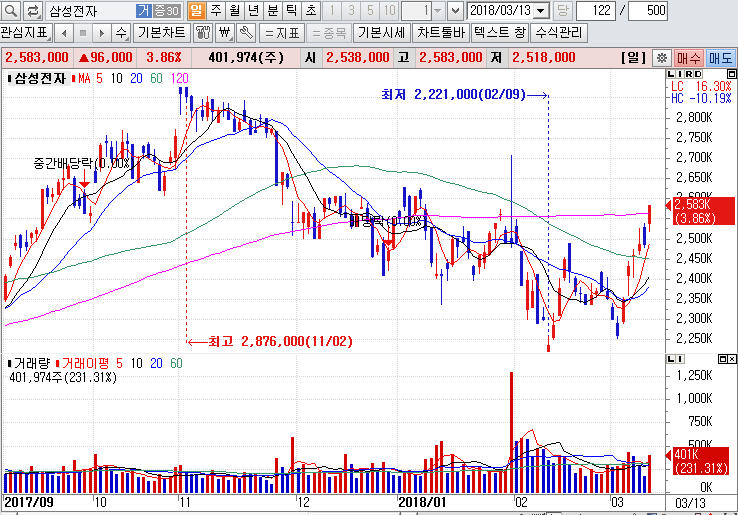Click the blue 매도 sell button
738x515 pixels.
pos(720,58)
